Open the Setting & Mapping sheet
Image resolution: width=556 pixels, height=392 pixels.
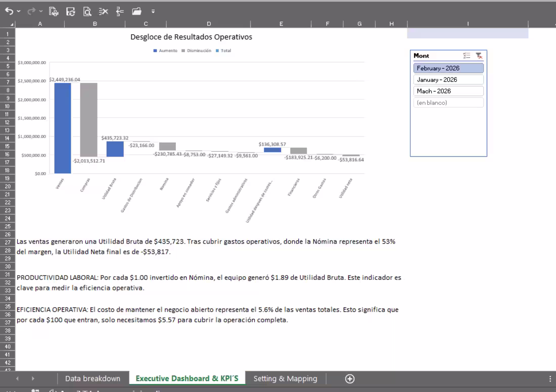[285, 378]
